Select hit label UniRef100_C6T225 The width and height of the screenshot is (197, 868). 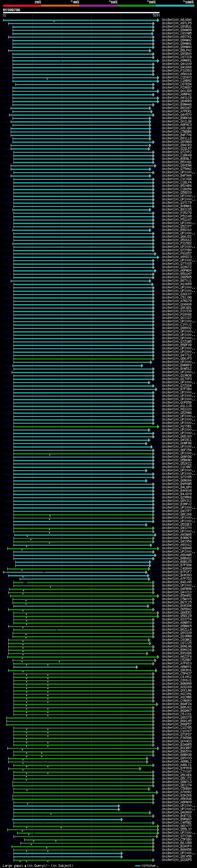177,643
